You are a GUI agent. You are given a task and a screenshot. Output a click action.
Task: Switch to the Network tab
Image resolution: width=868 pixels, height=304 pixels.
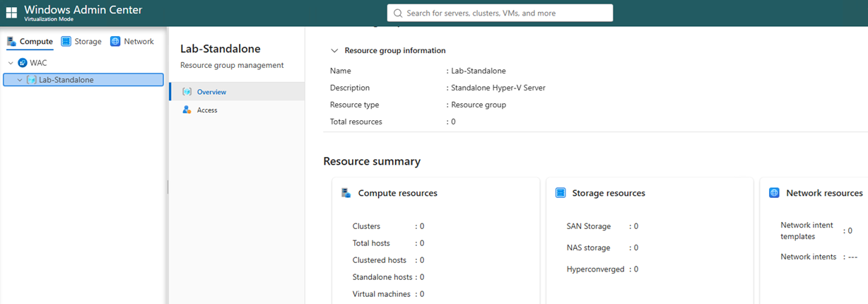click(x=132, y=42)
